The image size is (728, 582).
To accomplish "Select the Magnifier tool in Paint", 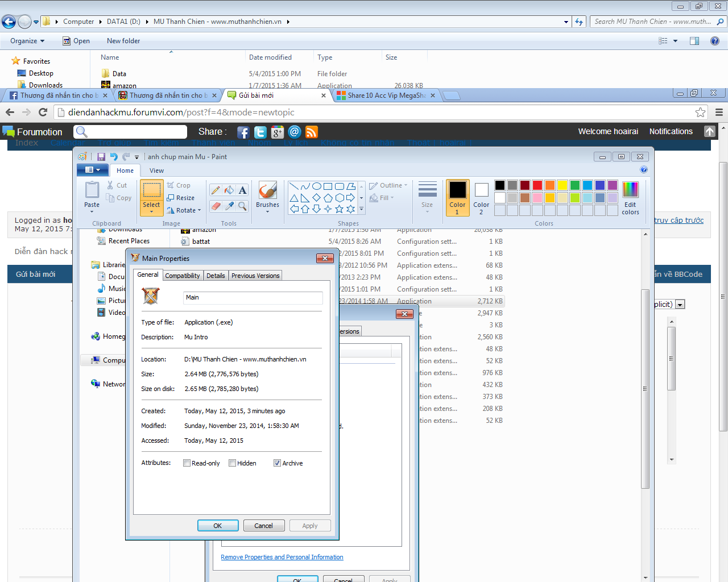I will click(x=243, y=206).
